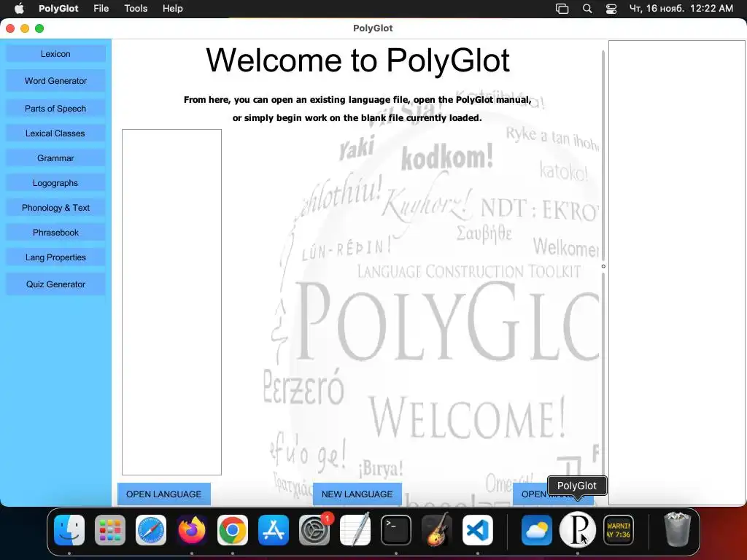The height and width of the screenshot is (560, 747).
Task: Click the date and time in menu bar
Action: click(x=681, y=9)
